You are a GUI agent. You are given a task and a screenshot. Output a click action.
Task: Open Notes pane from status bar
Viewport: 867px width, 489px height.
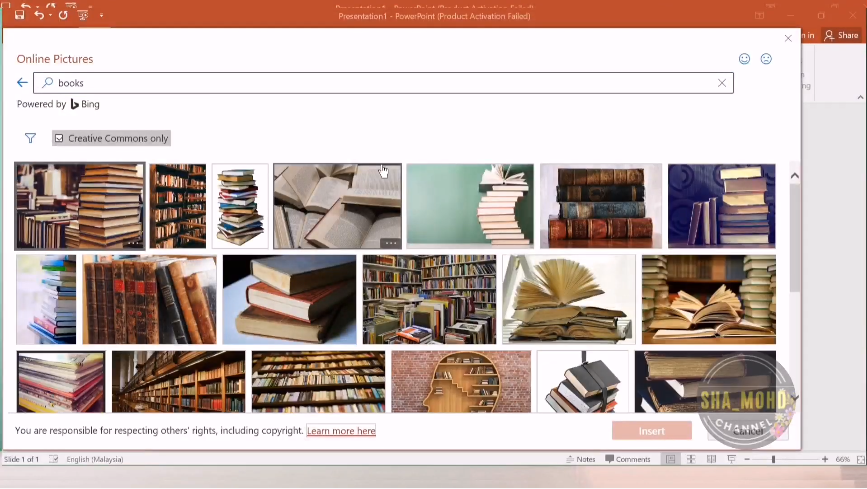(581, 459)
